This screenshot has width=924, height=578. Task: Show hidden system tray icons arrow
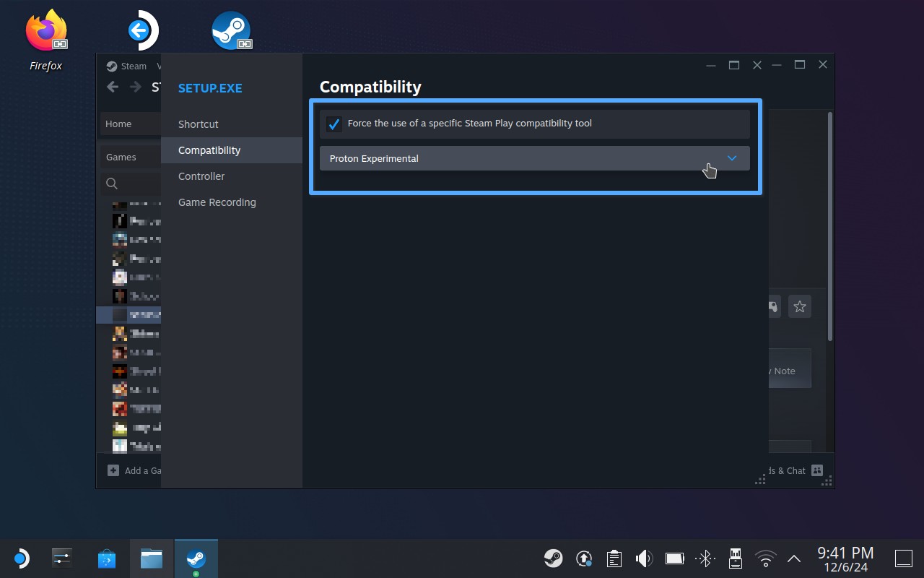pyautogui.click(x=793, y=558)
